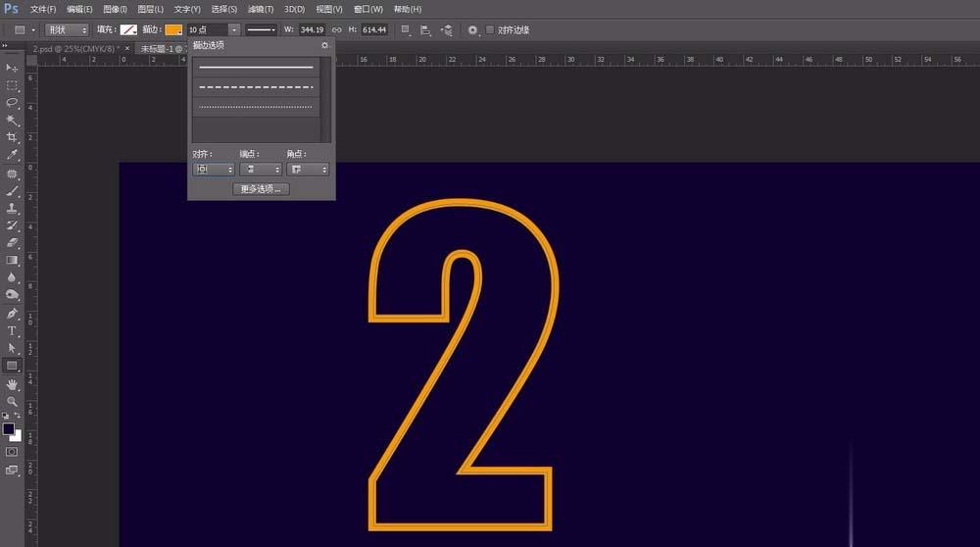This screenshot has width=980, height=547.
Task: Open the orange stroke color swatch
Action: 173,29
